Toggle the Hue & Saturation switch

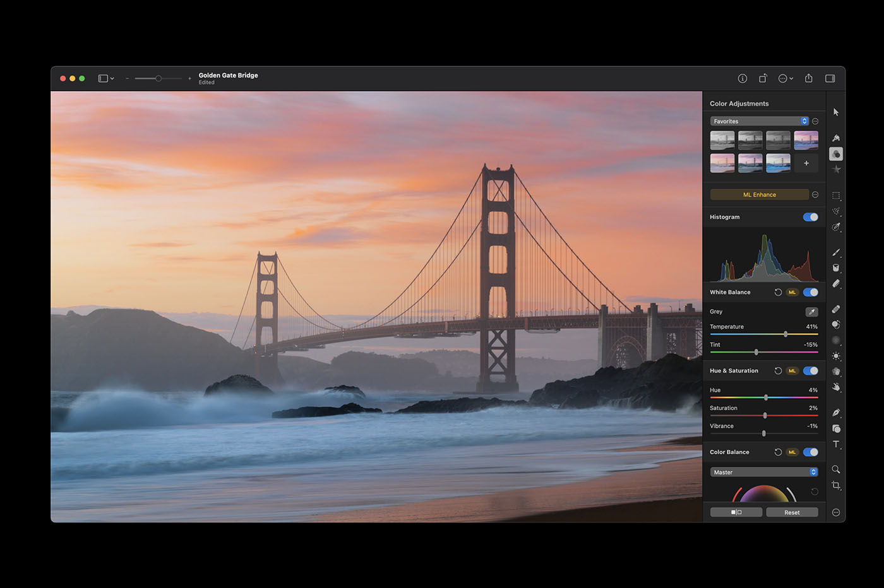(x=811, y=371)
